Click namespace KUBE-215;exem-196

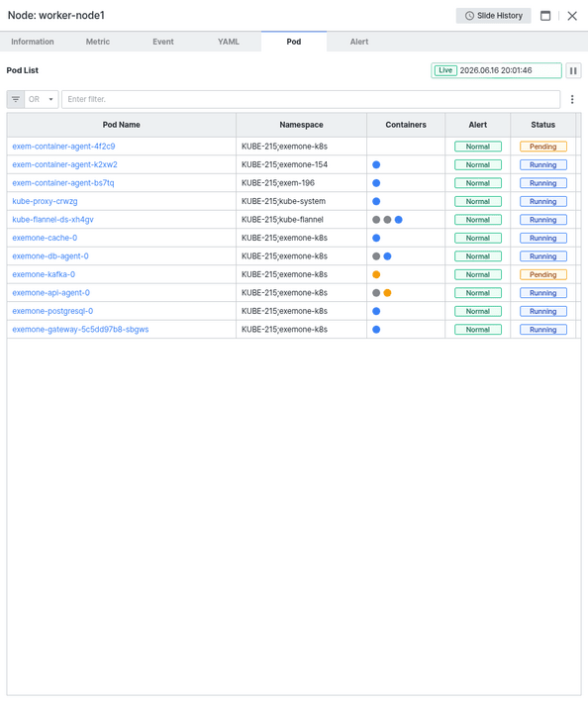tap(278, 183)
